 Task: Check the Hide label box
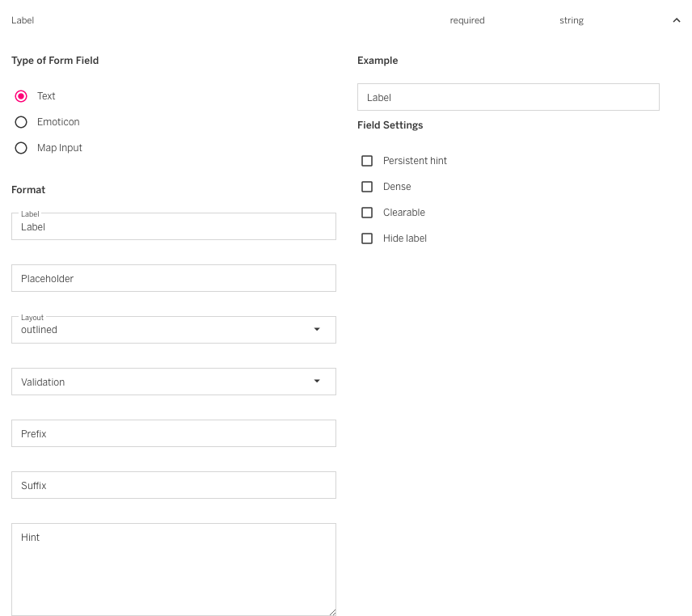tap(367, 238)
